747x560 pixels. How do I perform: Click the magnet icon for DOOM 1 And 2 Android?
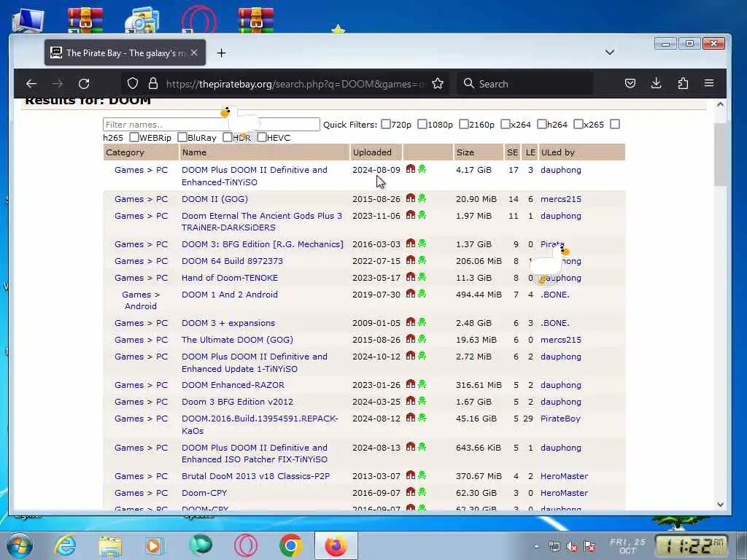[410, 294]
